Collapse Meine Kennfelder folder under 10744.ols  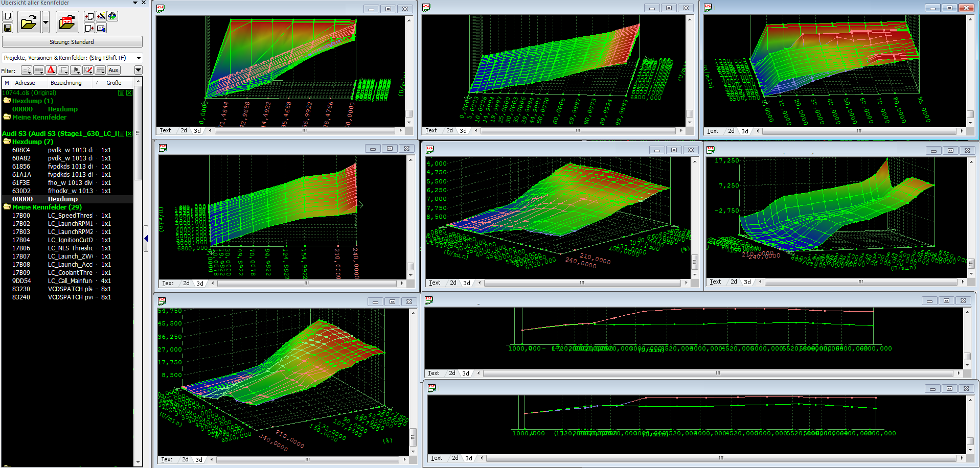pyautogui.click(x=7, y=118)
